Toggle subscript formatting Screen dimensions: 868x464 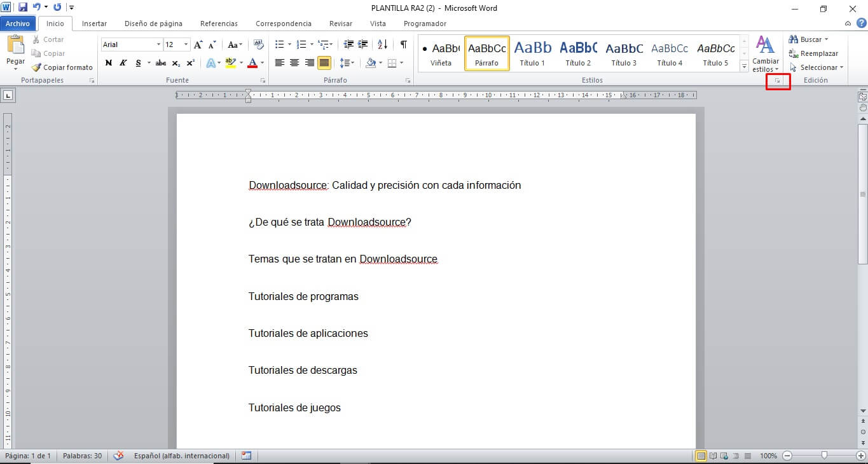pyautogui.click(x=176, y=63)
